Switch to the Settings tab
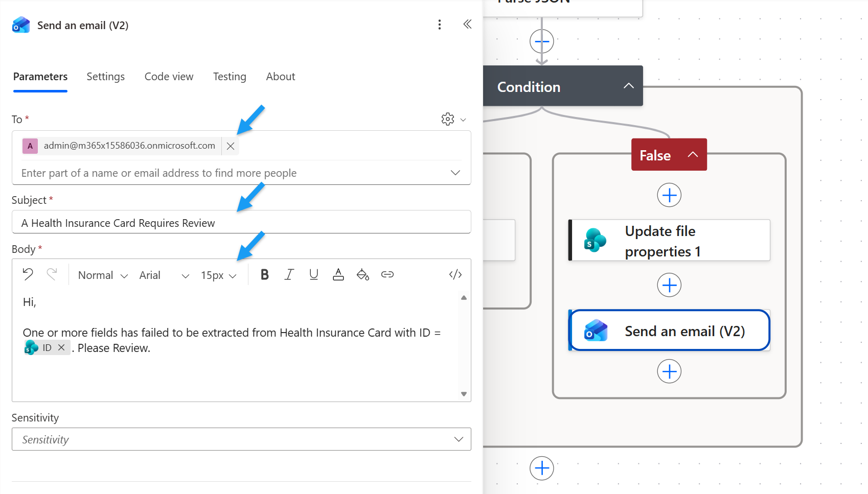This screenshot has height=494, width=868. click(x=106, y=77)
